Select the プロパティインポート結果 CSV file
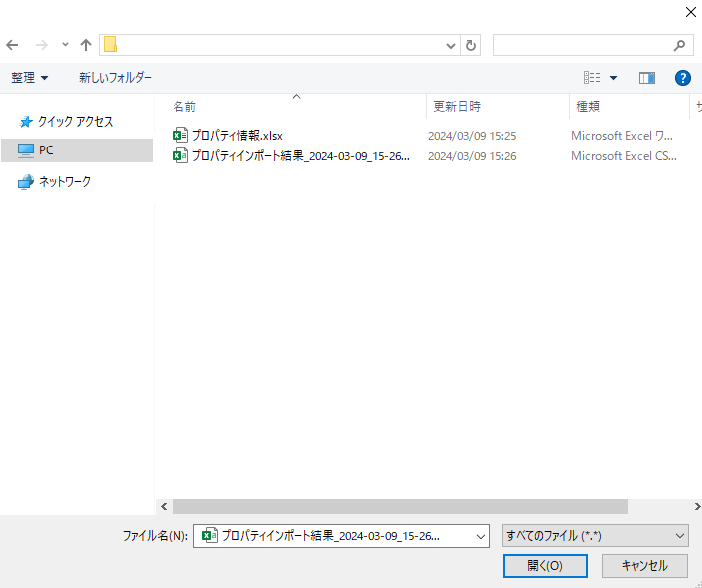702x588 pixels. tap(299, 156)
